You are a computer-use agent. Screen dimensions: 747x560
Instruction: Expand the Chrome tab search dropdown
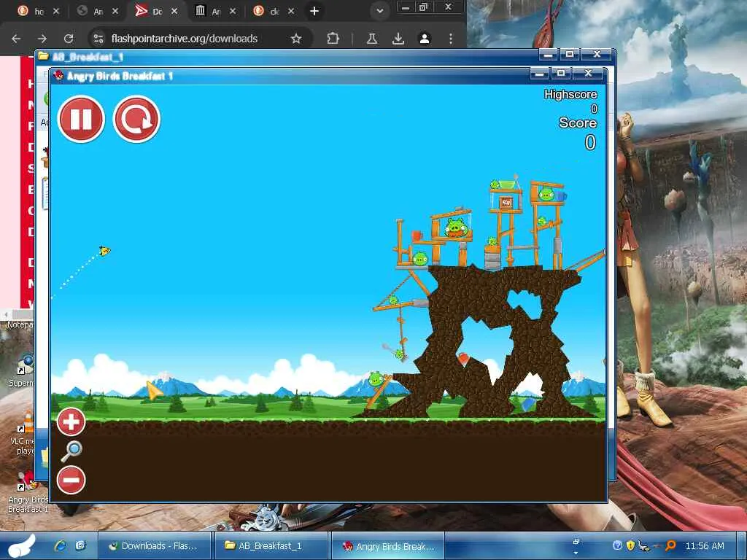coord(379,11)
